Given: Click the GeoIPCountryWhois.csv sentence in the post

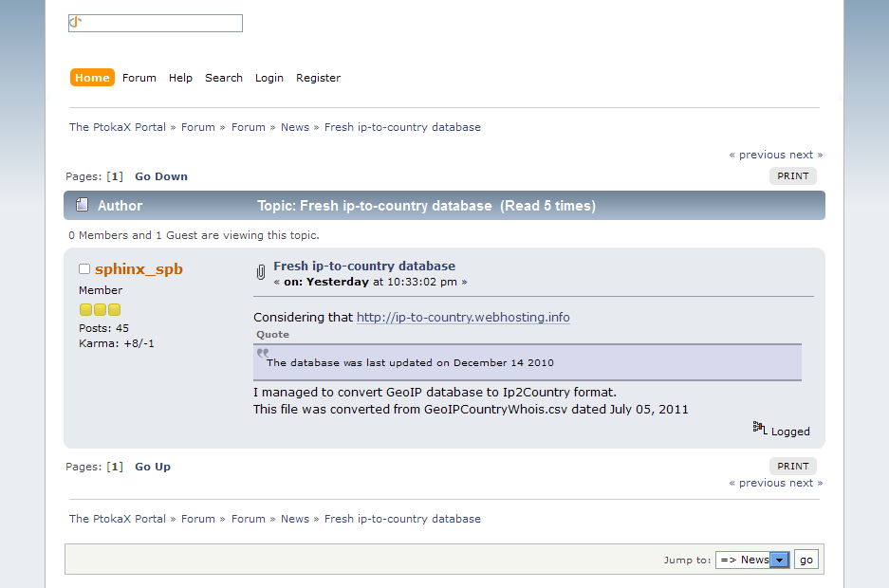Looking at the screenshot, I should (471, 410).
